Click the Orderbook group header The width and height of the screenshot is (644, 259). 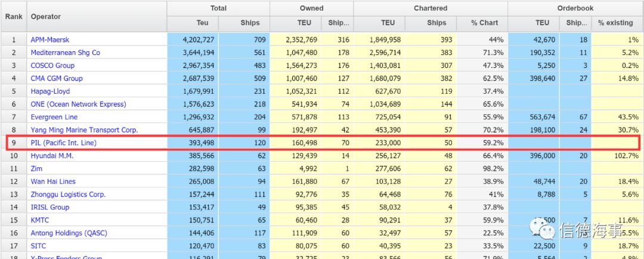pos(575,8)
